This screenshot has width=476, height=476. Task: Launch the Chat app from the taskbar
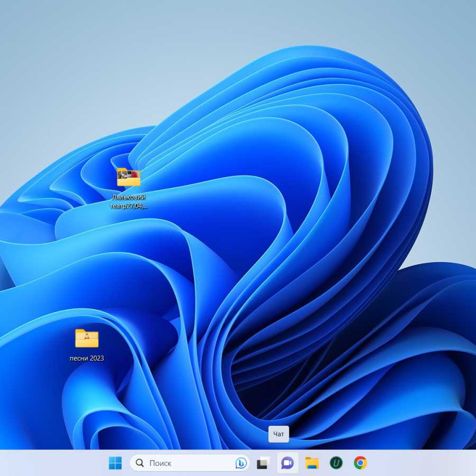click(x=287, y=463)
